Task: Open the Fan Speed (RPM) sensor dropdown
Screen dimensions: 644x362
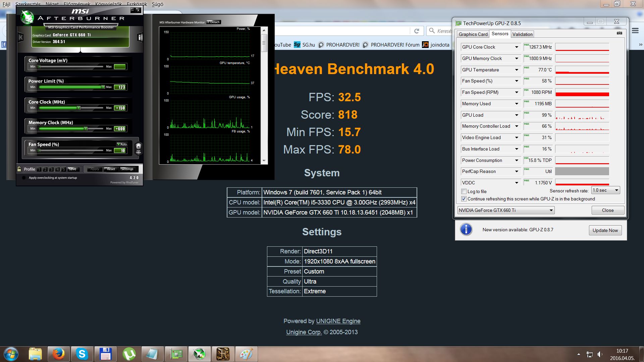Action: pyautogui.click(x=517, y=92)
